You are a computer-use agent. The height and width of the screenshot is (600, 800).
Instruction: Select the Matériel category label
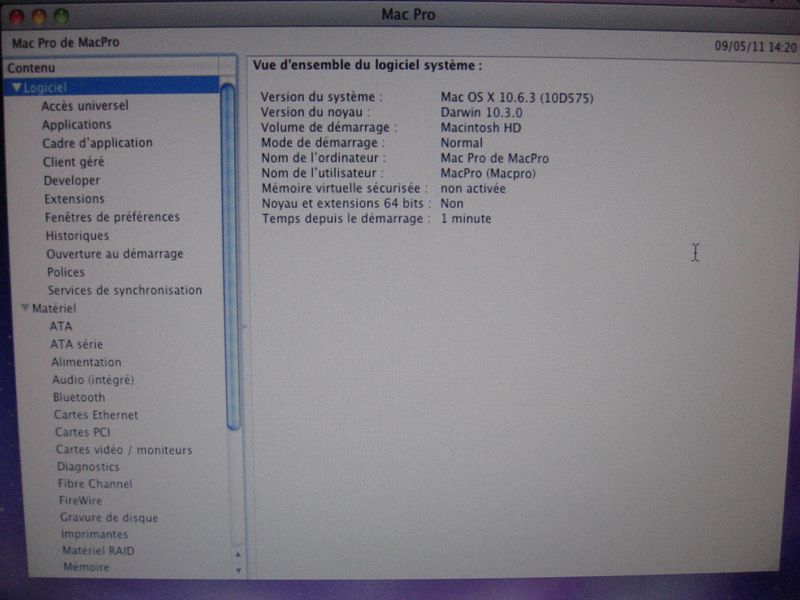tap(54, 308)
